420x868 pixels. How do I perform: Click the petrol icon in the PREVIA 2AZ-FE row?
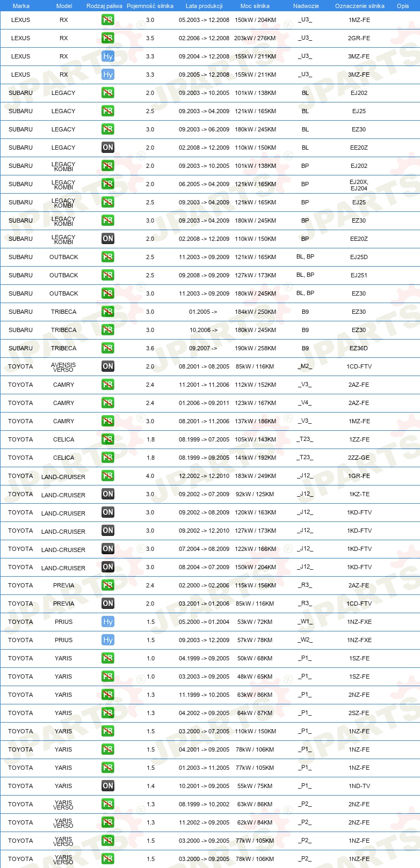click(108, 585)
